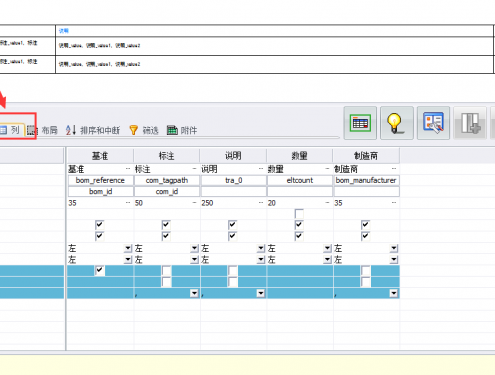Click the yellow lightbulb toolbar icon
This screenshot has height=375, width=495.
(397, 123)
